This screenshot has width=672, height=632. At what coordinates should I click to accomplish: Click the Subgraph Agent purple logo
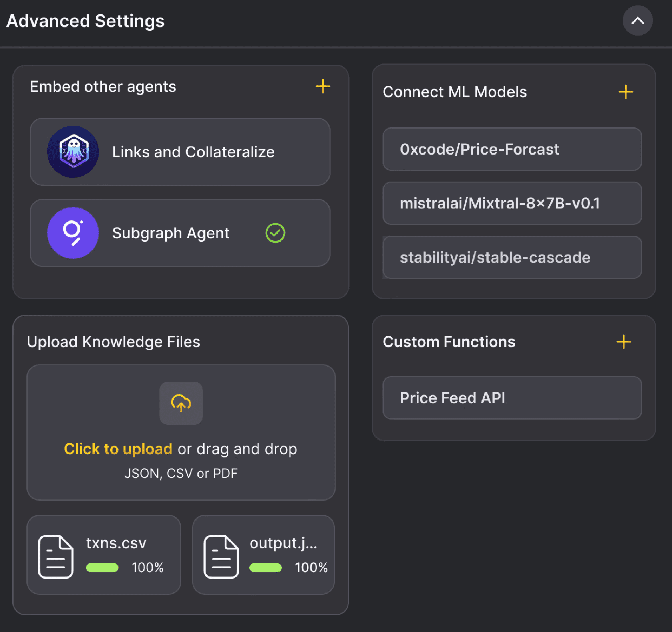tap(73, 233)
